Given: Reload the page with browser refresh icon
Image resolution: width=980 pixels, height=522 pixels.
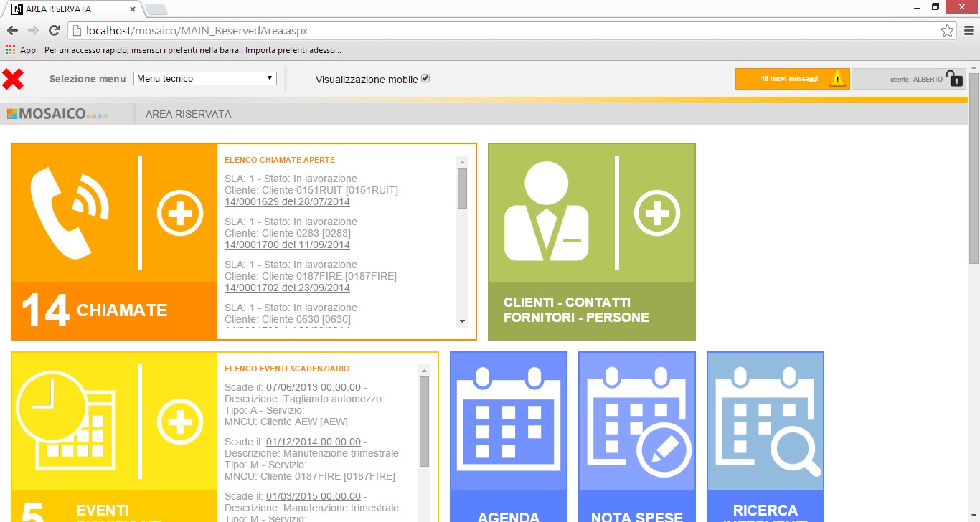Looking at the screenshot, I should pos(54,31).
